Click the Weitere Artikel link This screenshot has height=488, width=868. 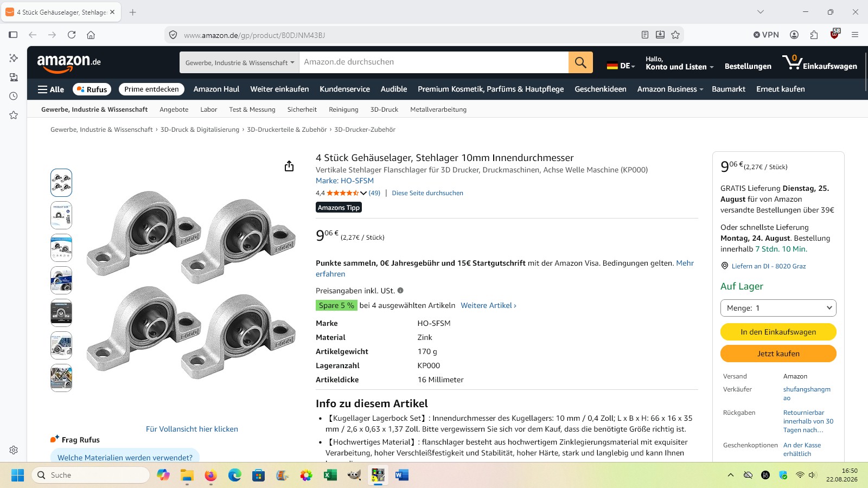coord(488,305)
